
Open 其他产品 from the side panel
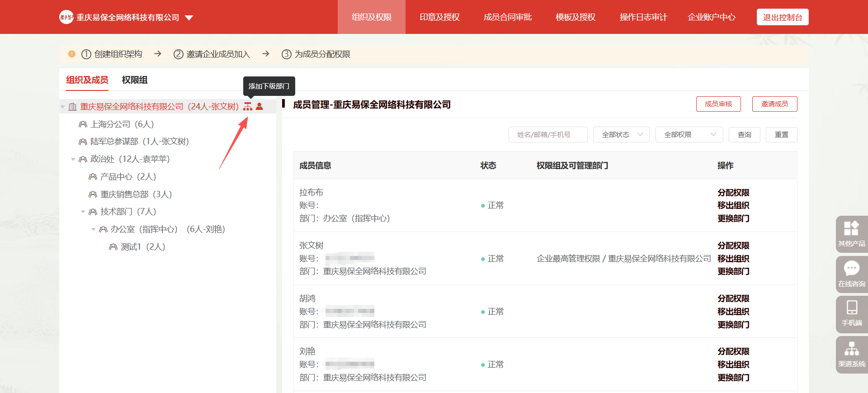851,234
